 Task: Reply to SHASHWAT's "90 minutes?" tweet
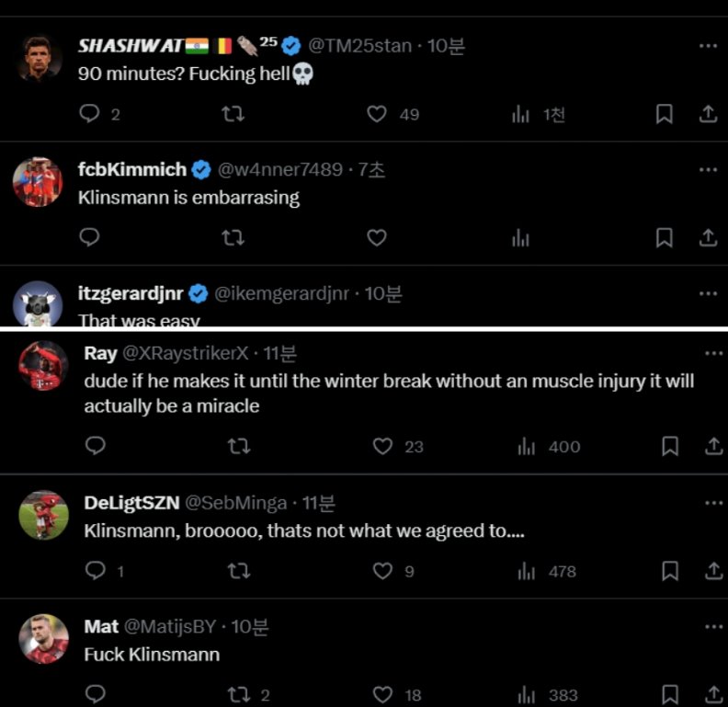point(89,114)
